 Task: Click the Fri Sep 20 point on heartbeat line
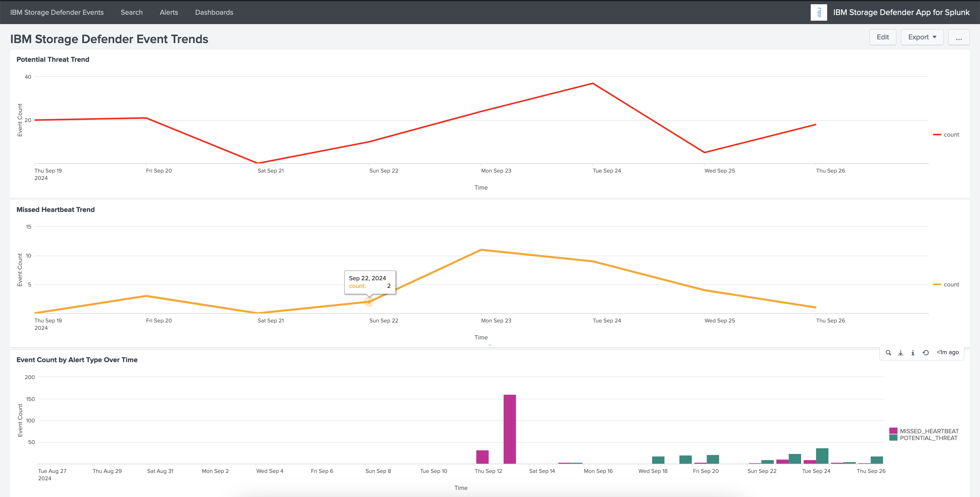146,296
